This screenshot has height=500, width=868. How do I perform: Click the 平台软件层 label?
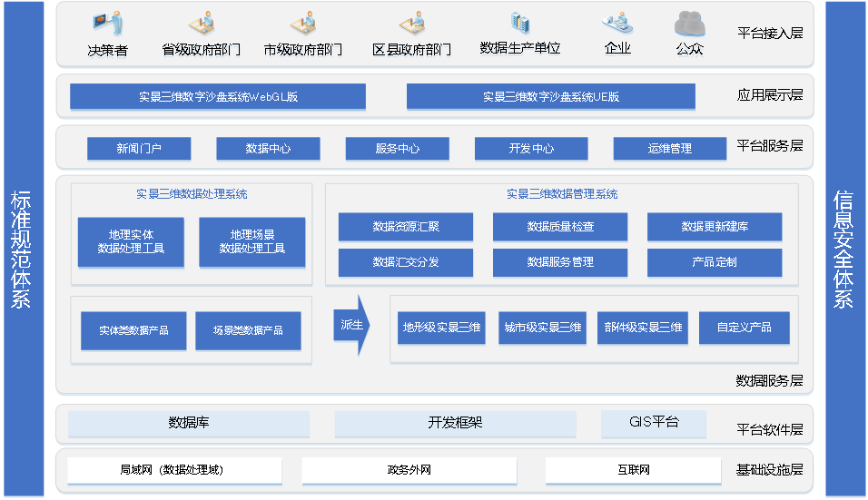coord(770,430)
